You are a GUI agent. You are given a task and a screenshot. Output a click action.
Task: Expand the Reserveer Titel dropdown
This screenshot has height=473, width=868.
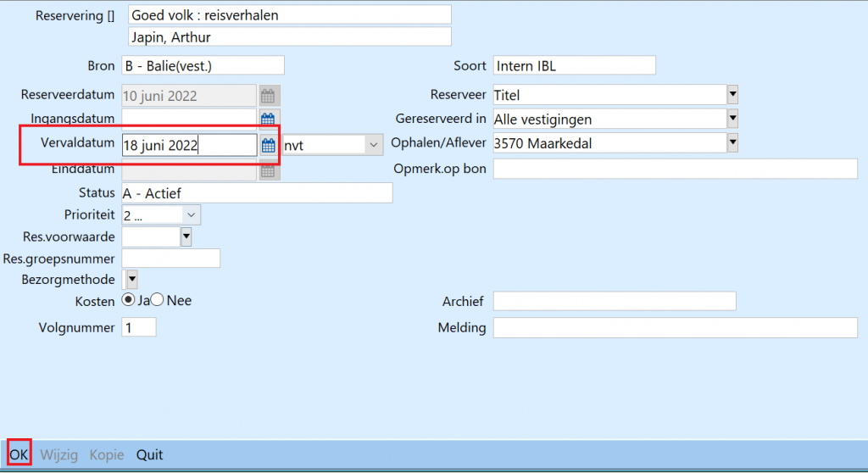[x=732, y=95]
